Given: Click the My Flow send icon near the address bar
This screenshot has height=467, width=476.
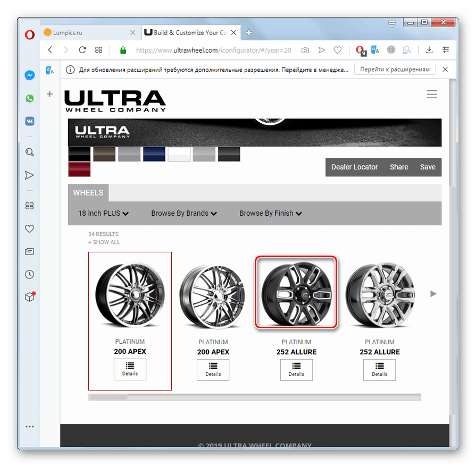Looking at the screenshot, I should (x=321, y=50).
